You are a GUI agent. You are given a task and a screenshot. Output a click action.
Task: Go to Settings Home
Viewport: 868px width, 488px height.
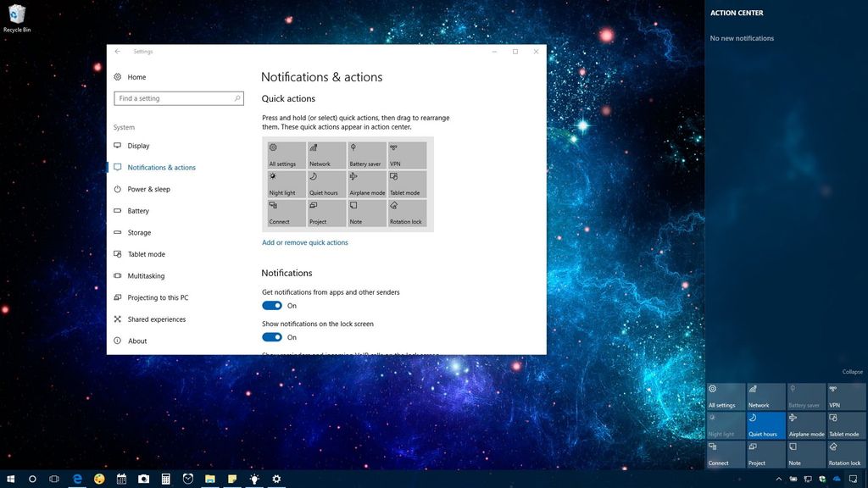click(136, 77)
